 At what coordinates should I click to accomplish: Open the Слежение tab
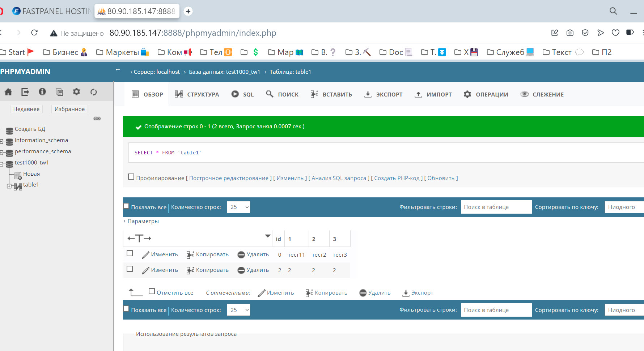pos(542,94)
